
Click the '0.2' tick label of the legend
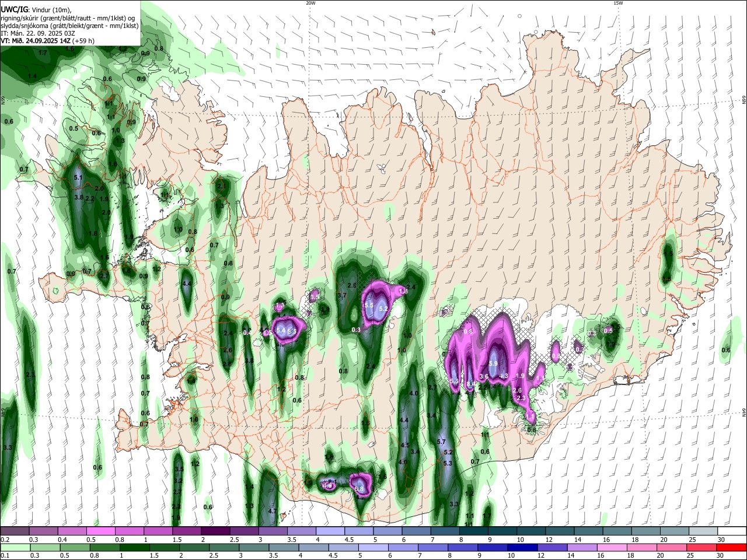[x=4, y=540]
